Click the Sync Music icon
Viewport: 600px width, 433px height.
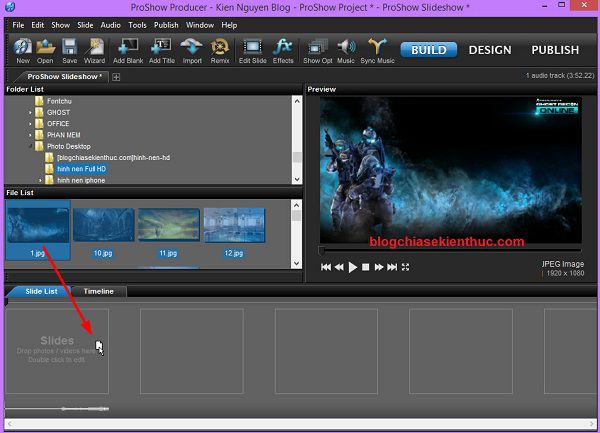tap(377, 50)
